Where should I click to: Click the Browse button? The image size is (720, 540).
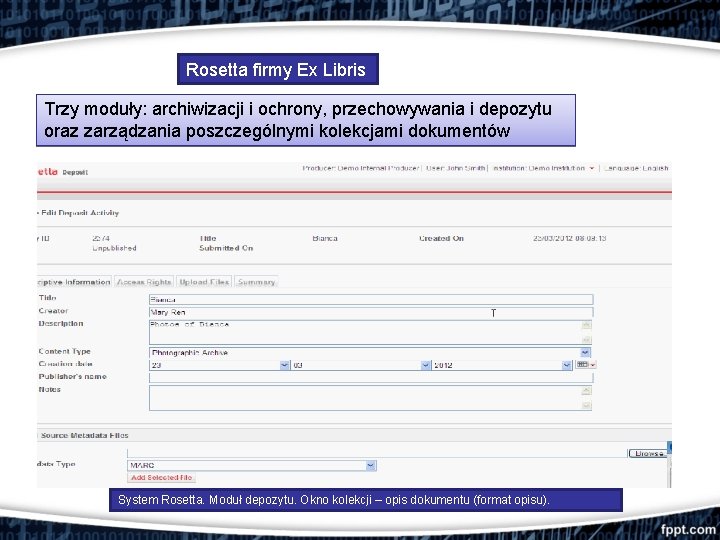pos(647,454)
